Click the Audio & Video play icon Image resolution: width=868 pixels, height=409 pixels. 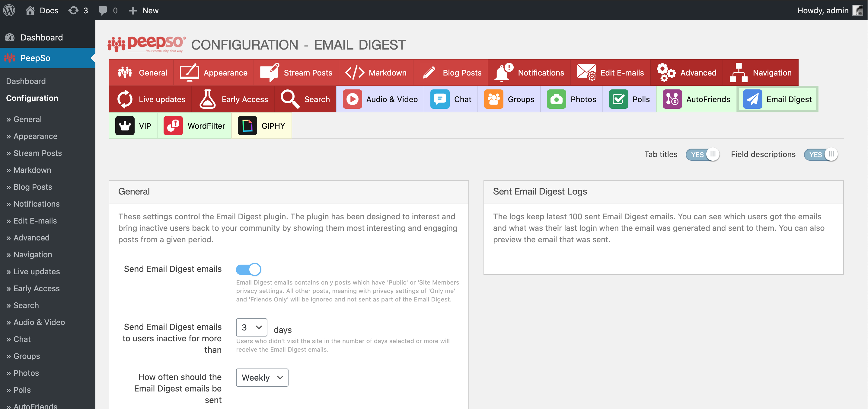[x=352, y=99]
